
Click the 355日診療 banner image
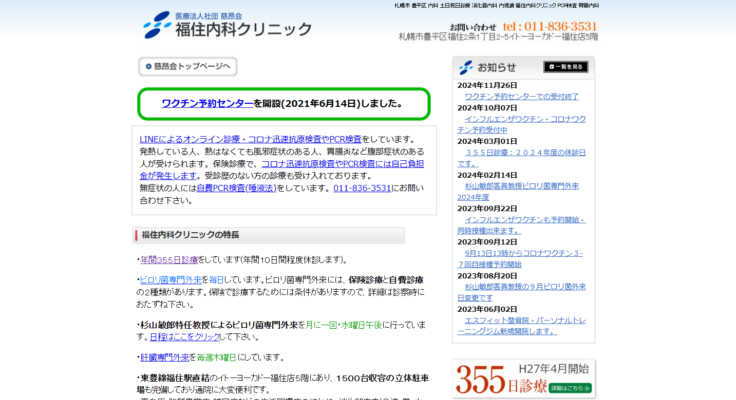(x=524, y=379)
